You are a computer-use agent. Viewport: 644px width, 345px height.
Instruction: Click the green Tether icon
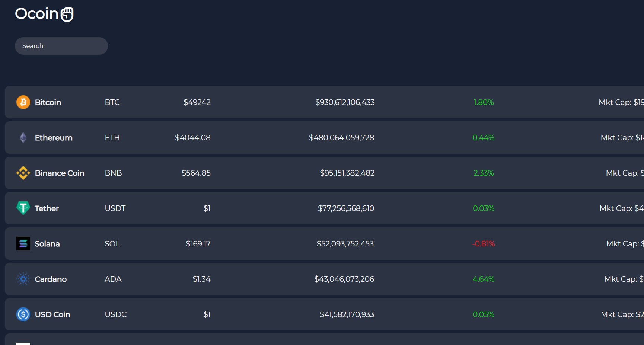click(x=23, y=208)
